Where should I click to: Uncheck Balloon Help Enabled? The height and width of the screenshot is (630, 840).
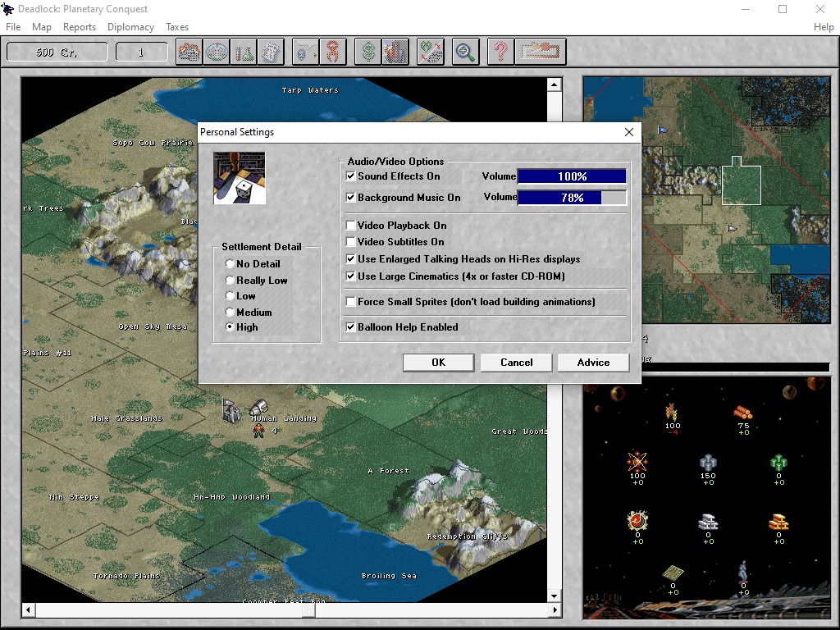[x=351, y=327]
